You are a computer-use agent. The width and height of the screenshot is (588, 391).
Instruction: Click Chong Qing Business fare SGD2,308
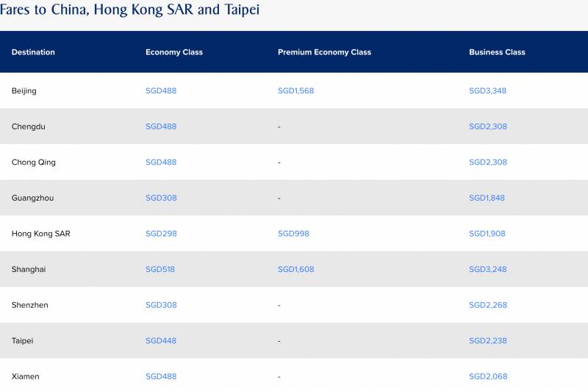coord(487,162)
